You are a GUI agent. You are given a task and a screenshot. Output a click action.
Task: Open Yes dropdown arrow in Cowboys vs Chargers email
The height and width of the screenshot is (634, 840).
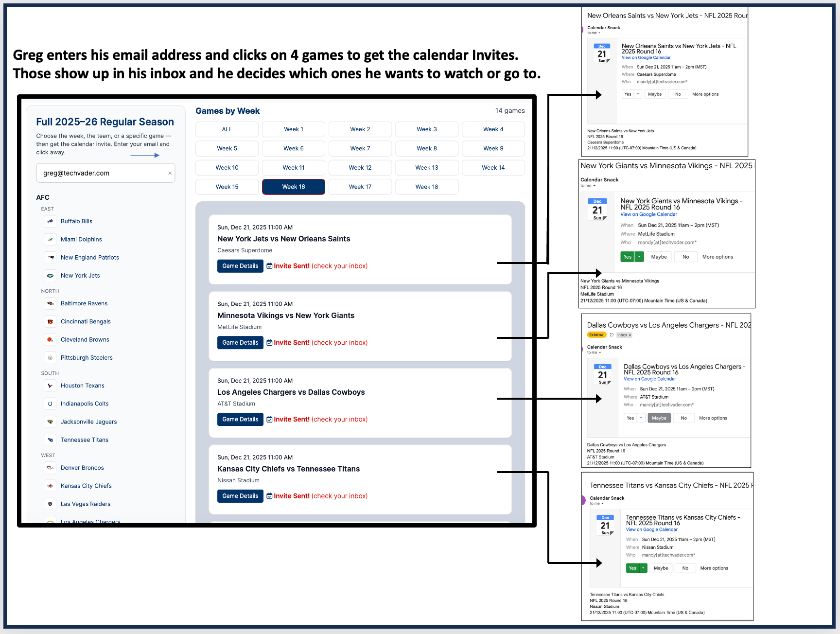click(641, 418)
